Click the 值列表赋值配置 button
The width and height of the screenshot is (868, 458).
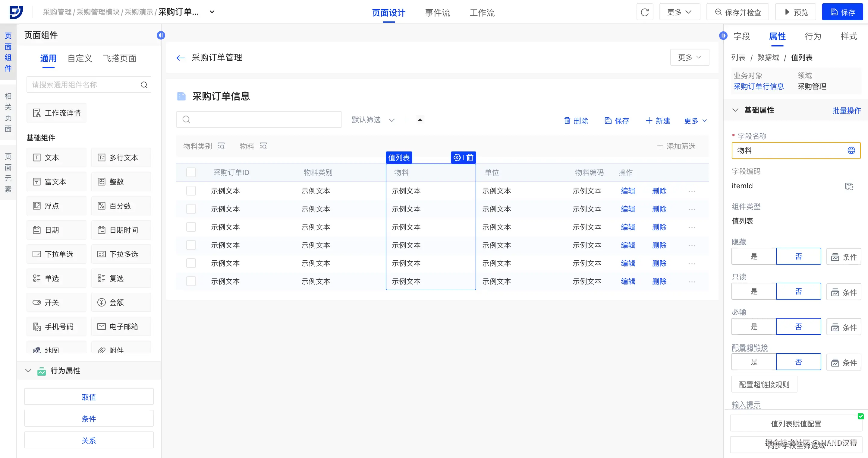tap(796, 424)
